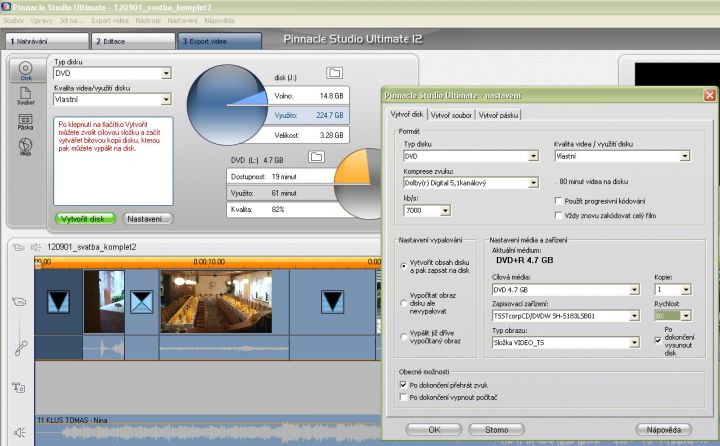The width and height of the screenshot is (720, 446).
Task: Open the Soubor menu
Action: click(13, 21)
